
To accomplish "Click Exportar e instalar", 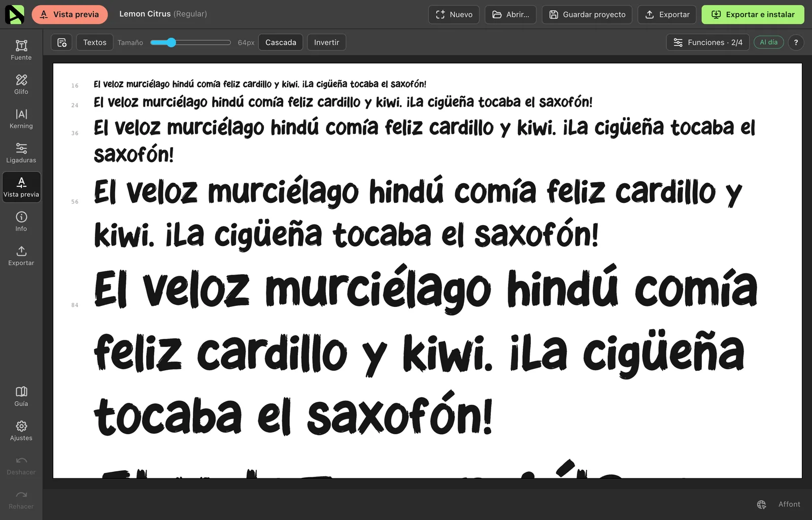I will point(753,14).
